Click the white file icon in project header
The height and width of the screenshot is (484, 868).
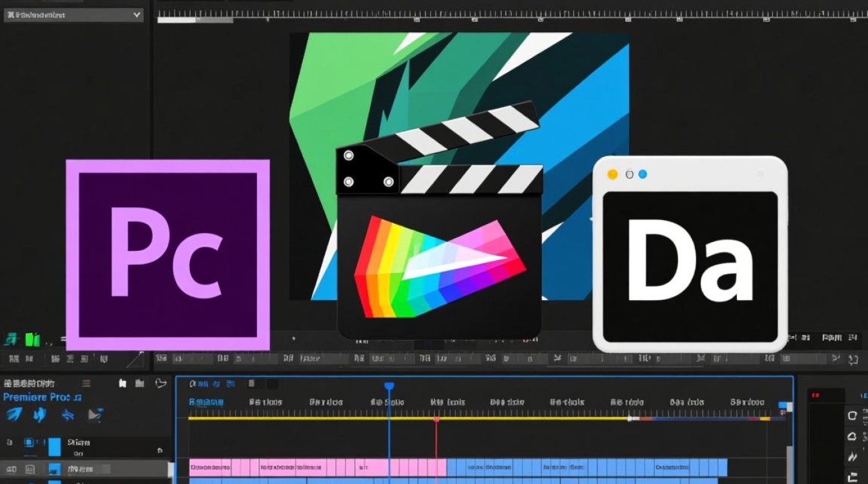[123, 383]
